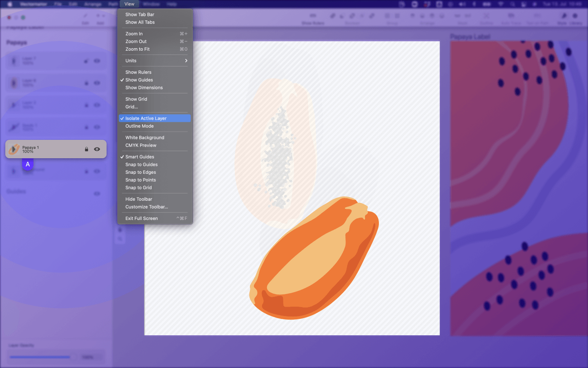Viewport: 588px width, 368px height.
Task: Uncheck Show Guides option
Action: point(155,80)
